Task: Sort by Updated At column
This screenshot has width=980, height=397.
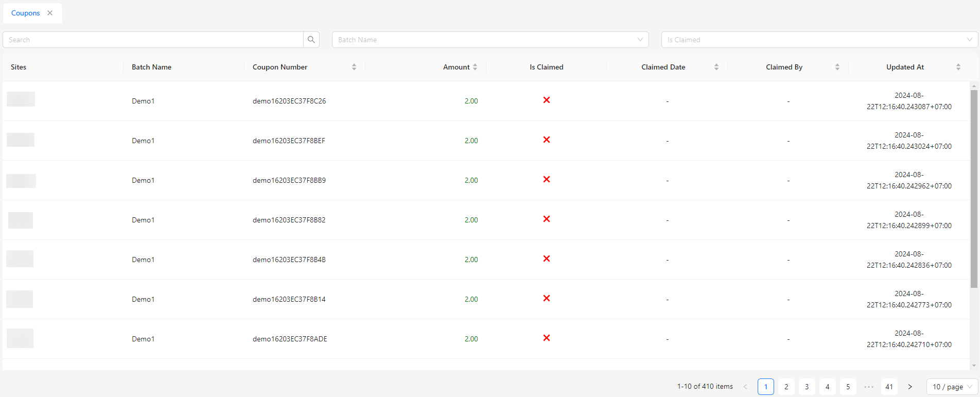Action: pos(958,67)
